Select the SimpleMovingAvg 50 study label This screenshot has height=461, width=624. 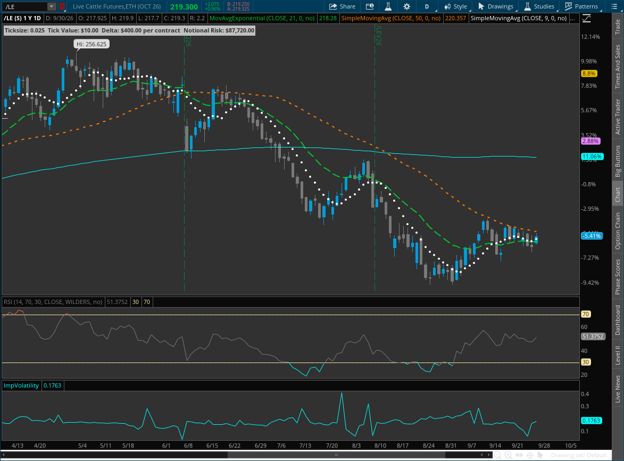[391, 18]
